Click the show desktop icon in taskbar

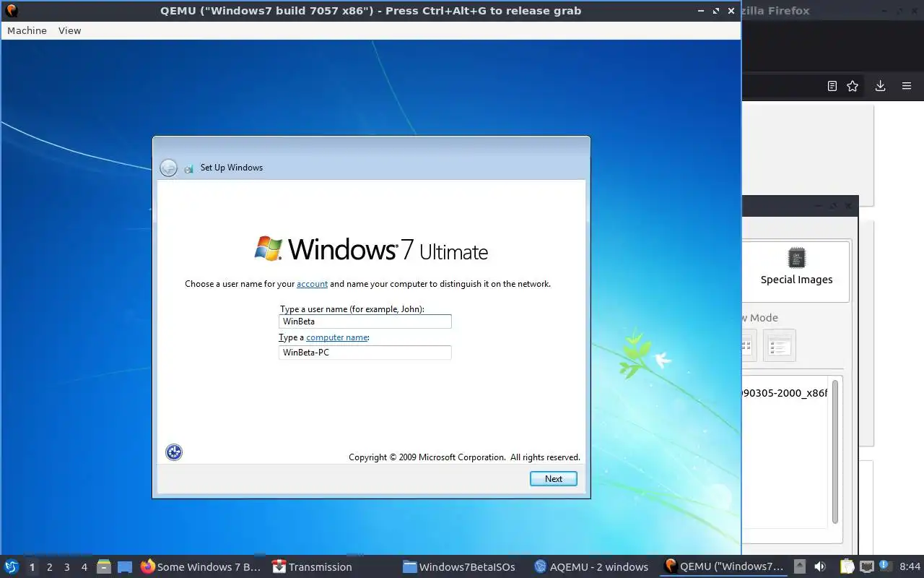[125, 567]
